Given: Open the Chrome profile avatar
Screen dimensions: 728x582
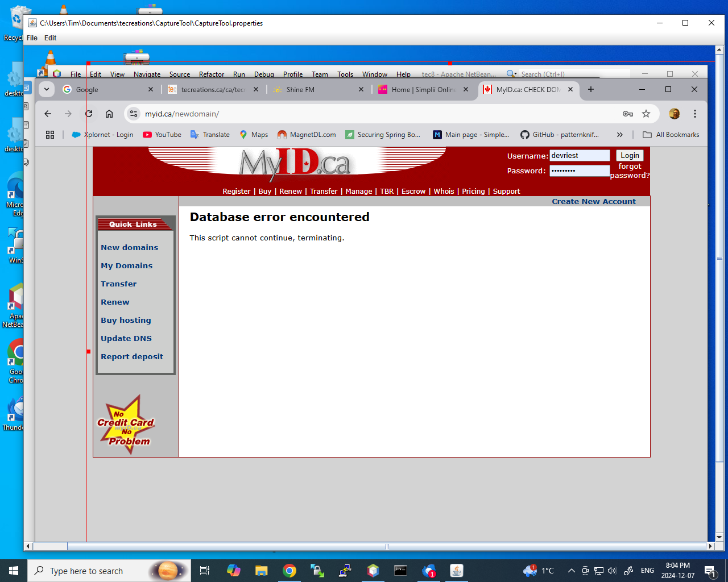Looking at the screenshot, I should (675, 114).
